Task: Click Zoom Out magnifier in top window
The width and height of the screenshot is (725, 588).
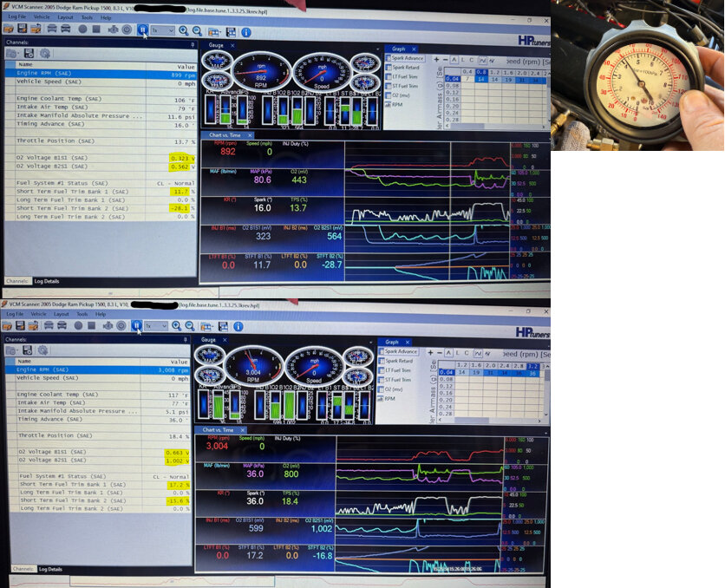Action: 197,31
